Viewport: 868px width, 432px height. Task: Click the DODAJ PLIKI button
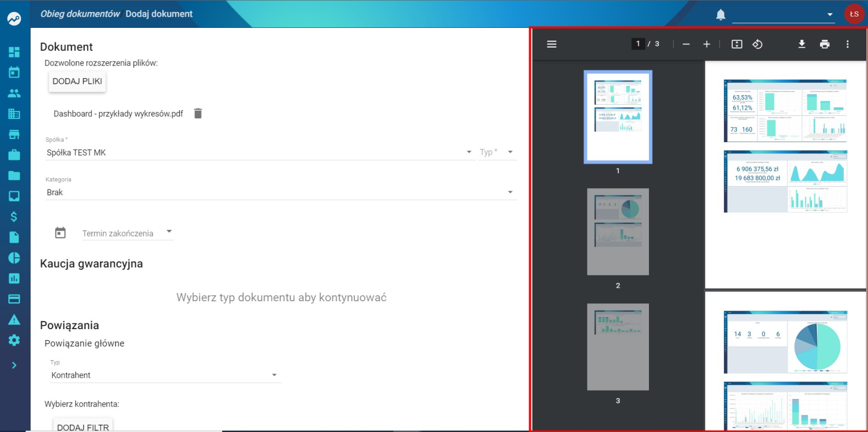point(78,81)
